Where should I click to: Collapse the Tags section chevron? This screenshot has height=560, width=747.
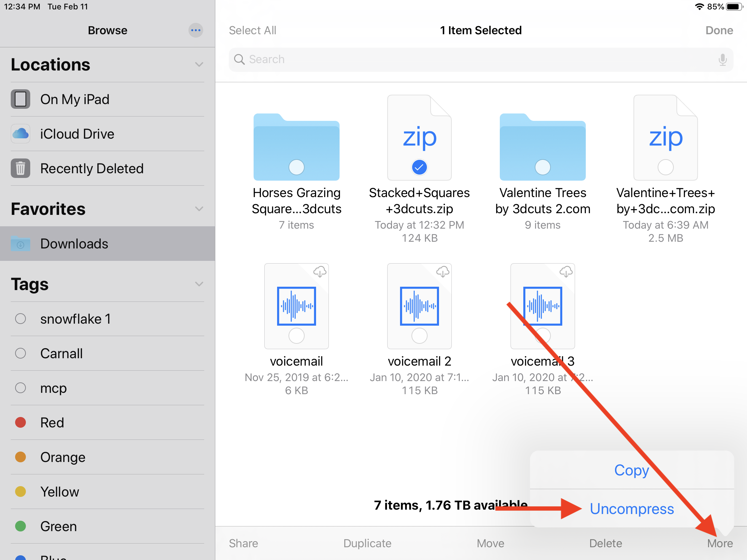(x=199, y=284)
